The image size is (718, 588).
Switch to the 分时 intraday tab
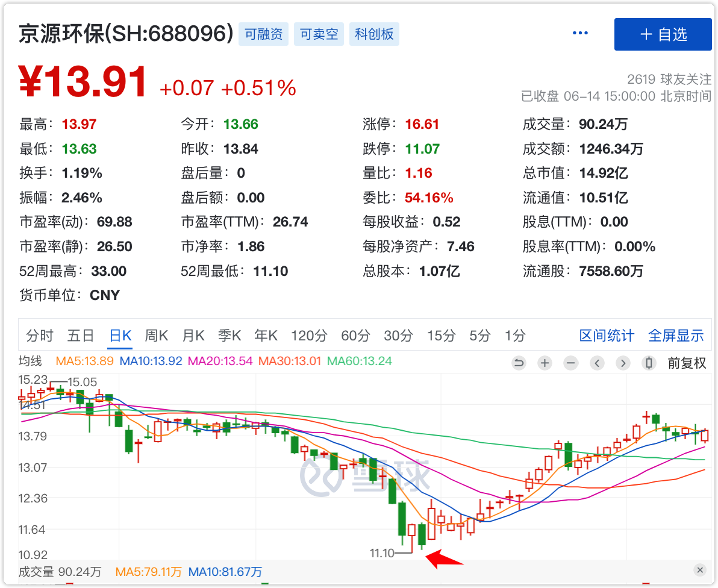click(x=40, y=336)
